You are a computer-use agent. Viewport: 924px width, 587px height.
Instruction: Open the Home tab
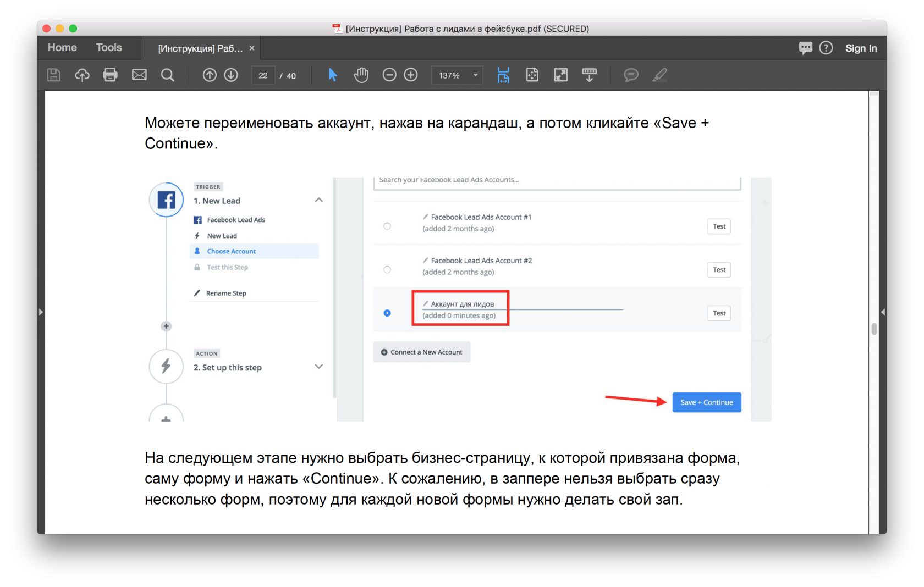point(62,48)
